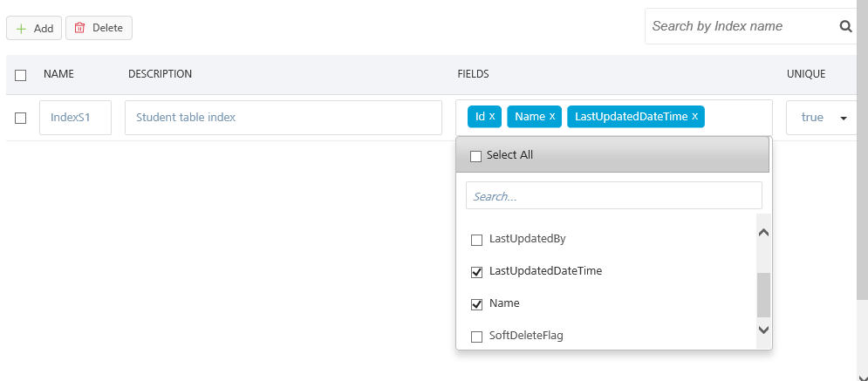Select the IndexS1 row checkbox

tap(21, 118)
